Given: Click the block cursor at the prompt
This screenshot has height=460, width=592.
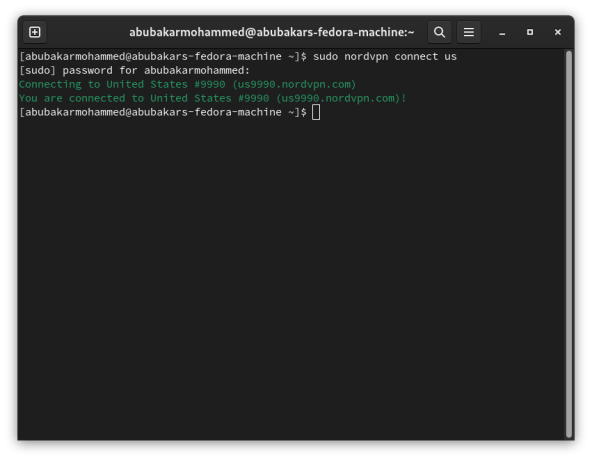Looking at the screenshot, I should coord(316,113).
